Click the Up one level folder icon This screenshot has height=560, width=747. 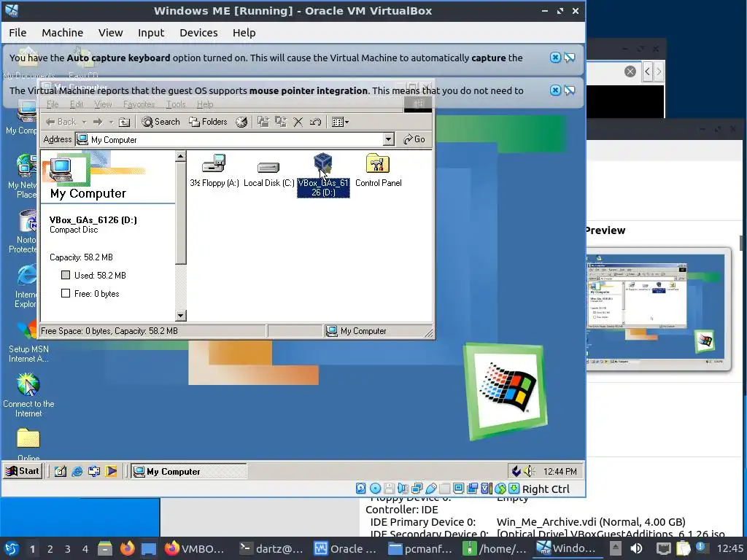(x=124, y=122)
